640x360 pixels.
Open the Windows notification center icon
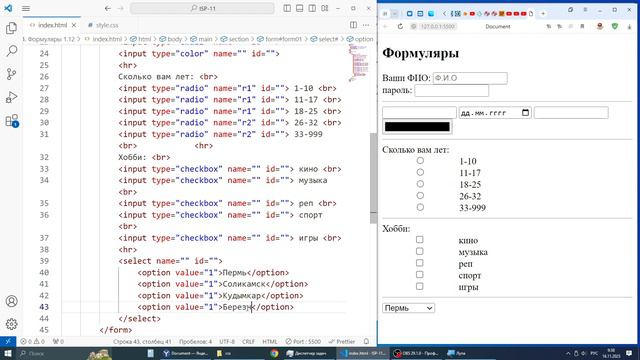tap(629, 353)
